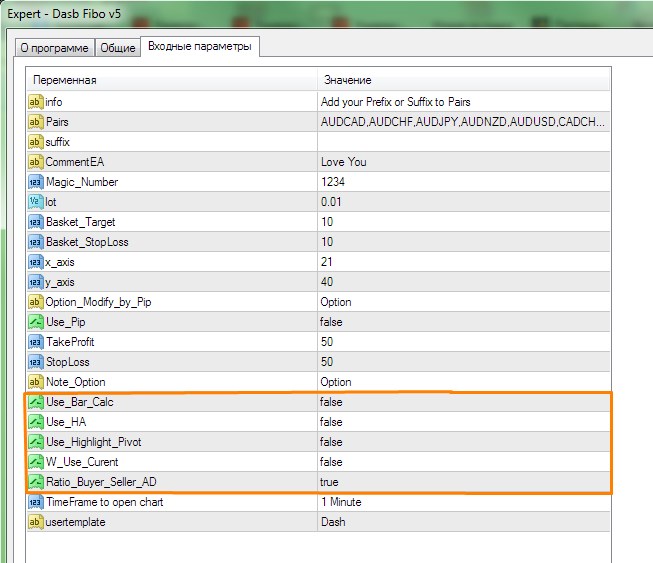653x563 pixels.
Task: Click the integer icon beside y_axis
Action: (36, 282)
